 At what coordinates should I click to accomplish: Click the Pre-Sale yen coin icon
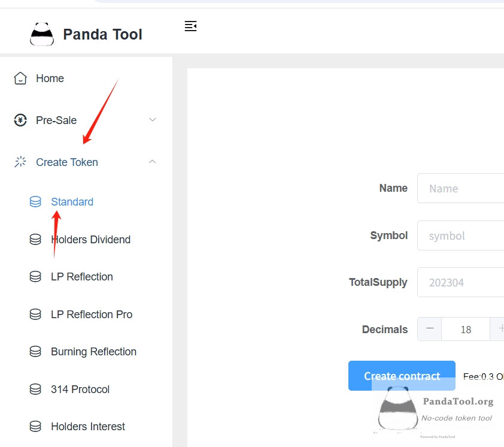(20, 120)
